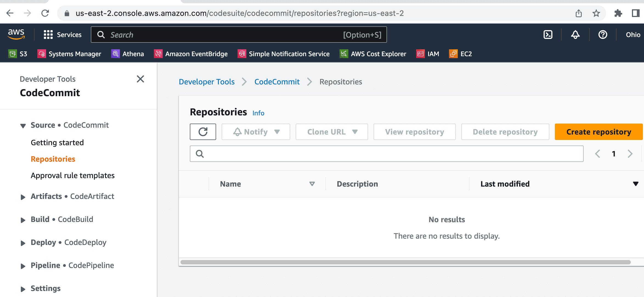Close the Developer Tools side panel
This screenshot has width=644, height=297.
(x=140, y=79)
